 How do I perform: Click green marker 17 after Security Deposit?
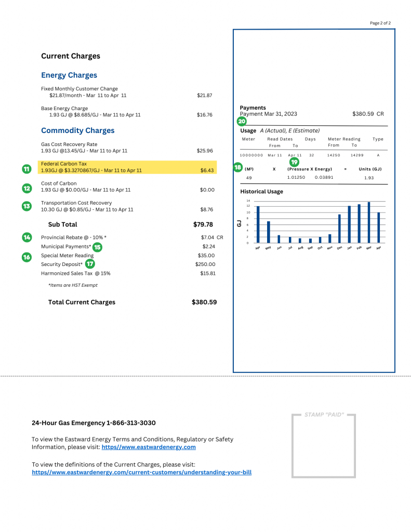(90, 263)
